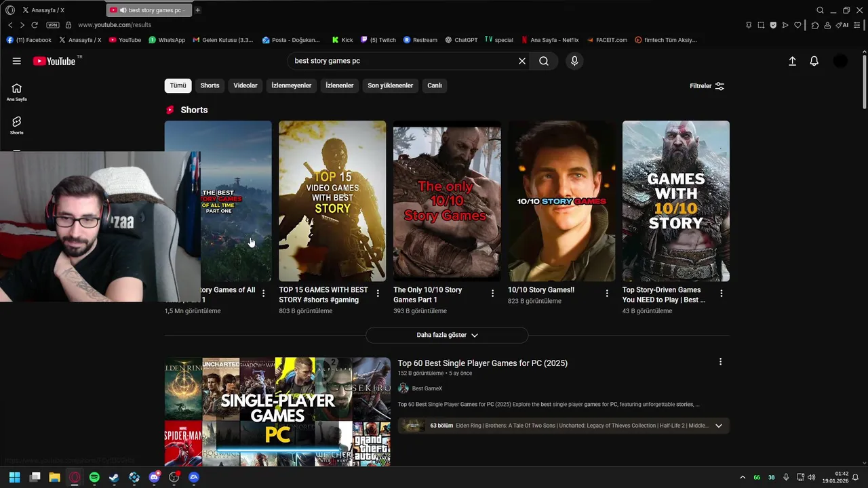Open more options for TOP 15 GAMES short

click(378, 293)
